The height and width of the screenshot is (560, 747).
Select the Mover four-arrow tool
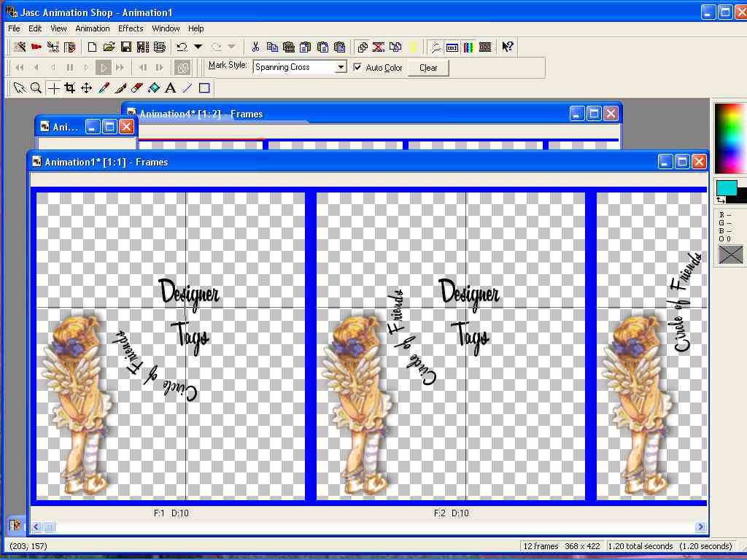[x=86, y=88]
